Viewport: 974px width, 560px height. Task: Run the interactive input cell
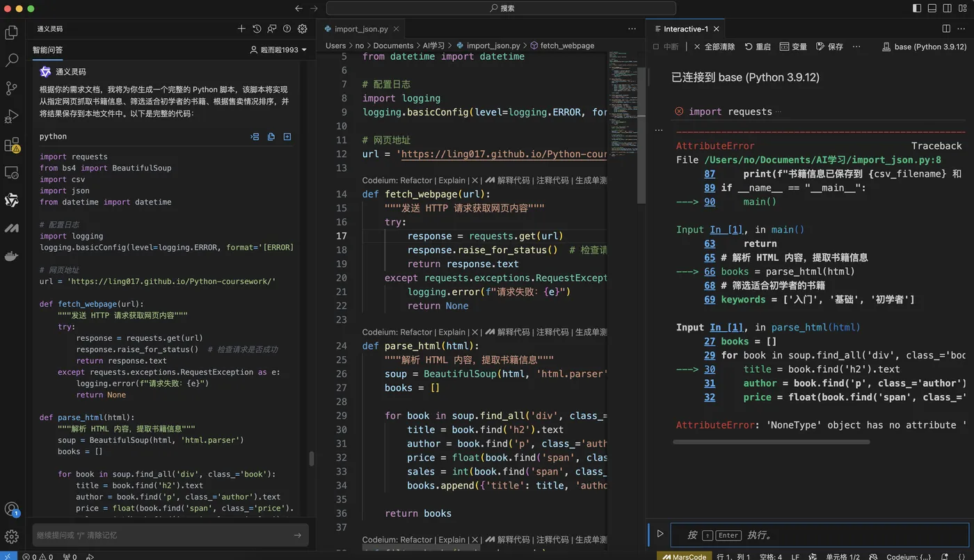pos(660,534)
